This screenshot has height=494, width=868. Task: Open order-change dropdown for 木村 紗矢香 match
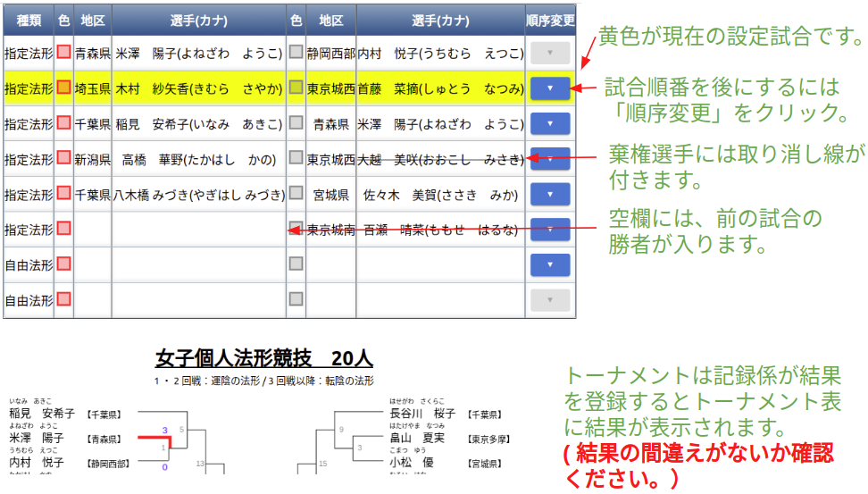point(549,88)
